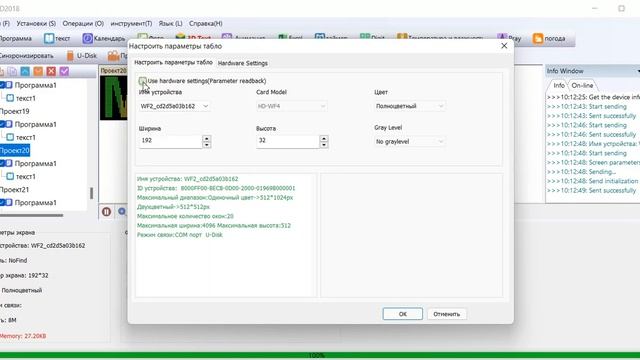Increase Ширина with up arrow
The height and width of the screenshot is (360, 640).
[x=207, y=138]
